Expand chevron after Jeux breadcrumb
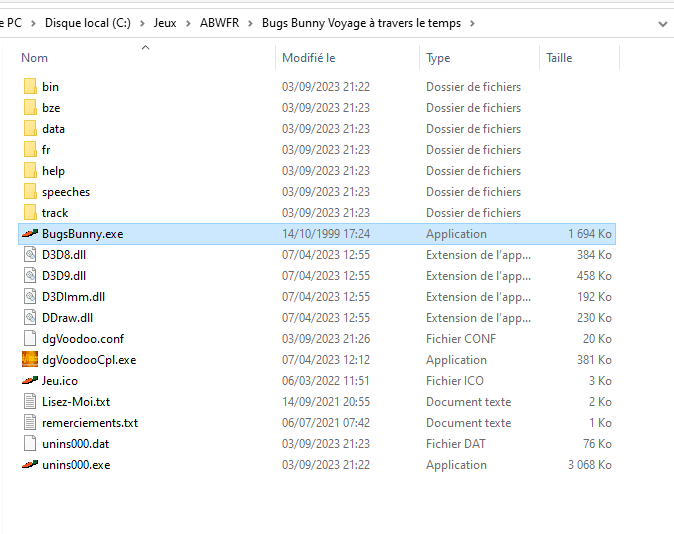The width and height of the screenshot is (674, 534). [x=188, y=23]
